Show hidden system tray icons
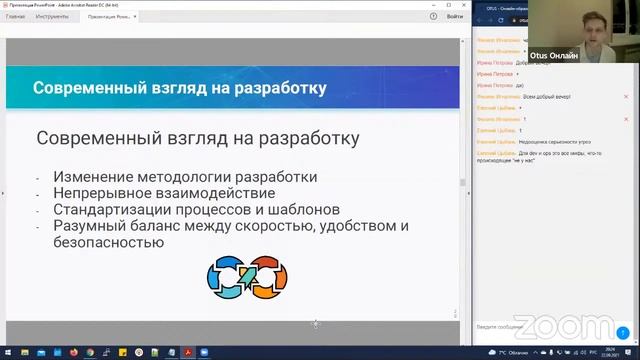640x360 pixels. [x=536, y=352]
